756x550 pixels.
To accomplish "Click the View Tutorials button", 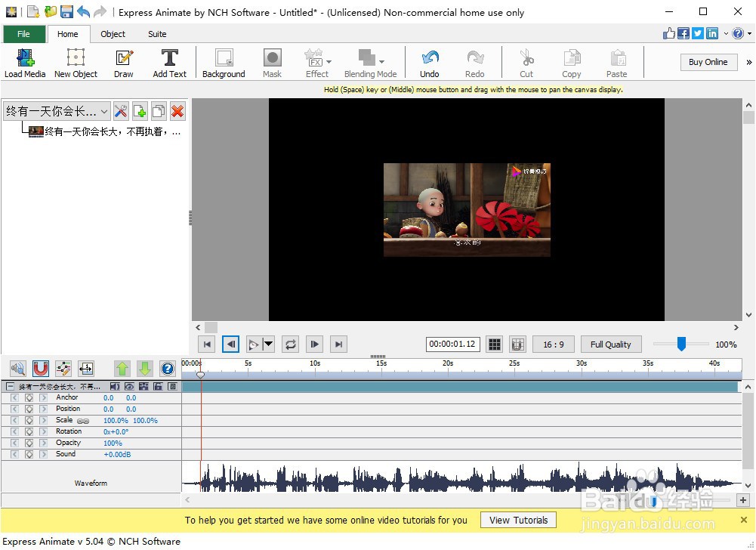I will (x=518, y=520).
